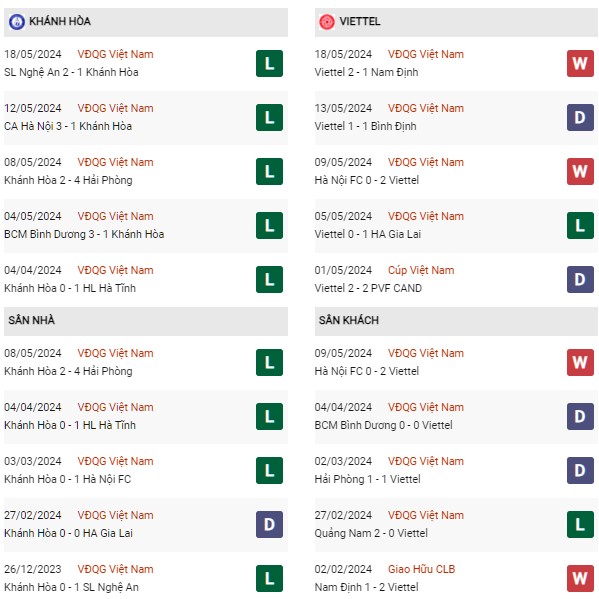Open the Giao Hữu CLB competition link
Viewport: 599px width, 599px height.
click(x=421, y=569)
